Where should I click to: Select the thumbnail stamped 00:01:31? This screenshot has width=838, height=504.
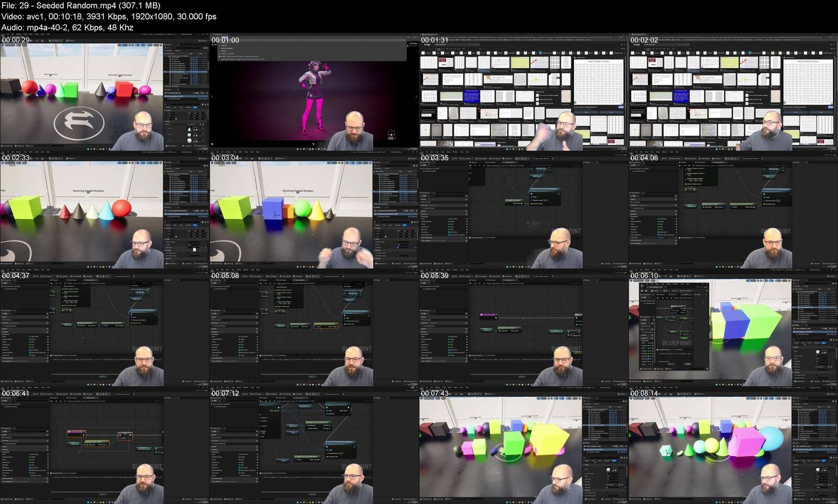point(524,92)
